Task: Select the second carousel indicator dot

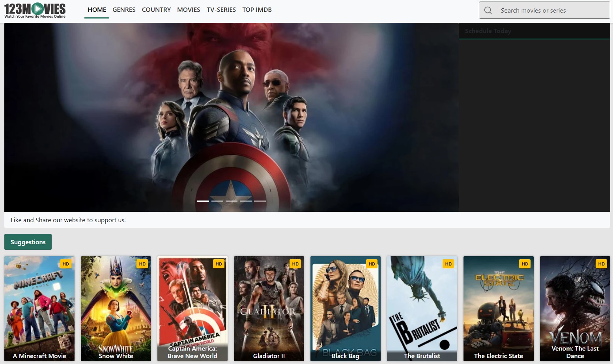Action: pos(217,201)
